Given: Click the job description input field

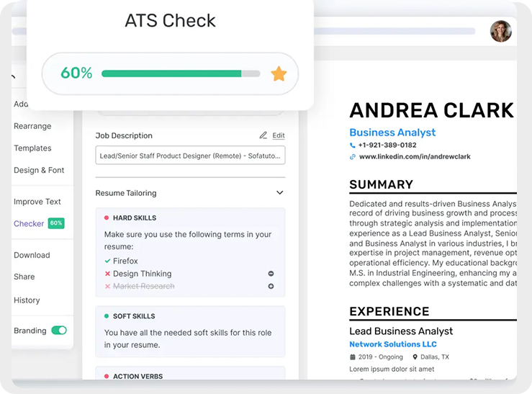Looking at the screenshot, I should (x=190, y=156).
